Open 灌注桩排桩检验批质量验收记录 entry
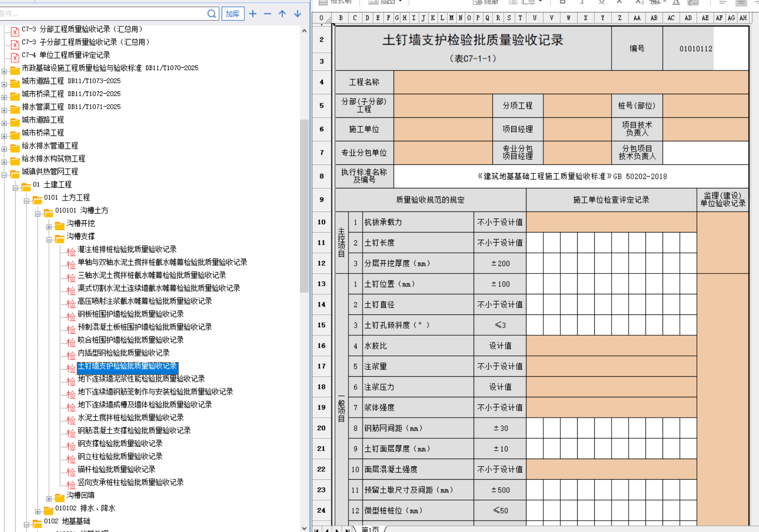The width and height of the screenshot is (759, 532). (x=127, y=249)
